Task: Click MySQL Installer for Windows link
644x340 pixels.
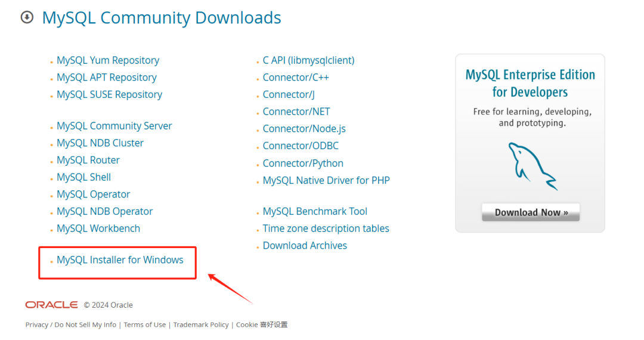Action: (120, 260)
